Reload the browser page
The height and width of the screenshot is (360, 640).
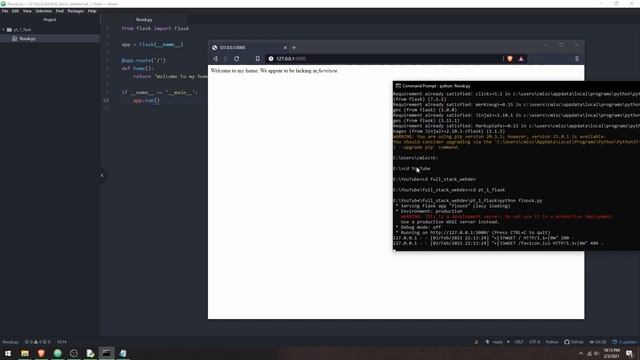coord(236,59)
